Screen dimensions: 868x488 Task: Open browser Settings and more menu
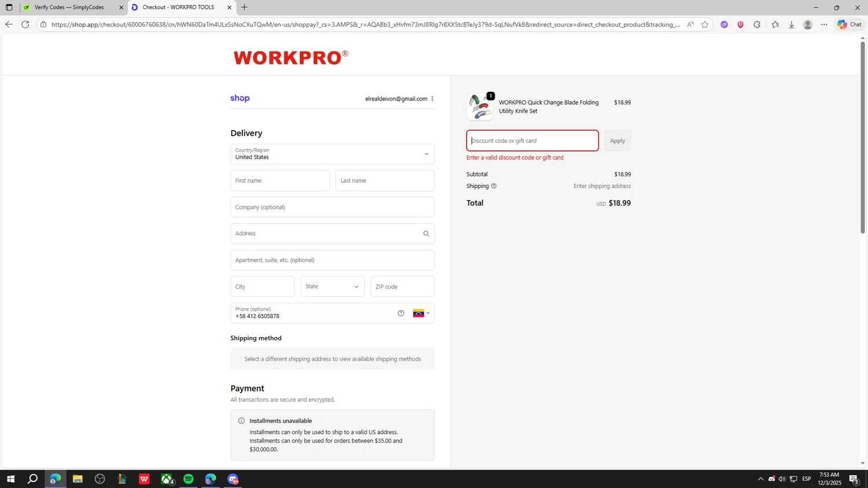[x=824, y=24]
